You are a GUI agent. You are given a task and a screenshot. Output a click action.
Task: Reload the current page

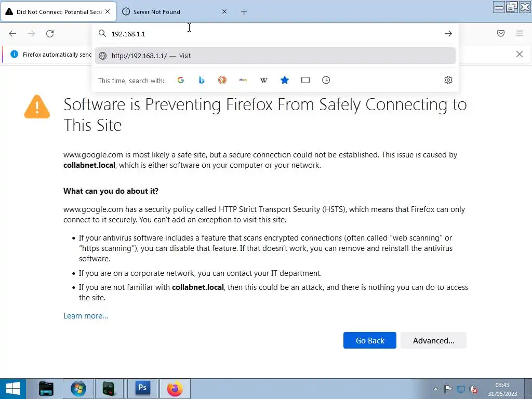coord(50,34)
